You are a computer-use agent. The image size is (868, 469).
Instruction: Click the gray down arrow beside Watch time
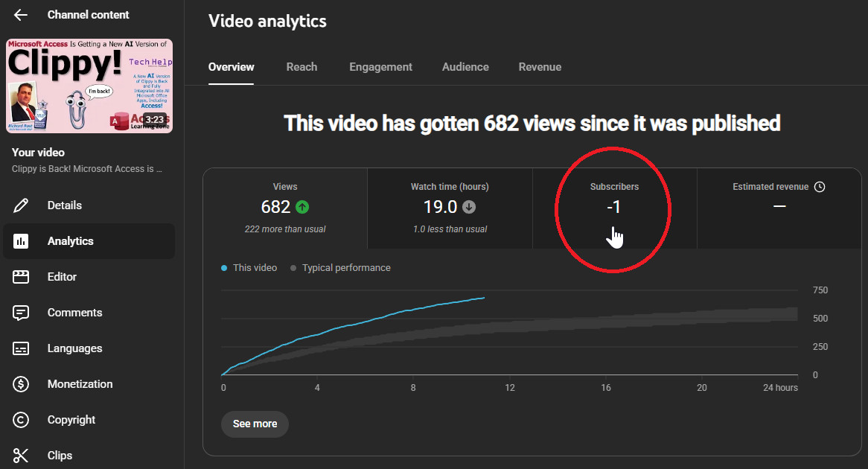[469, 207]
